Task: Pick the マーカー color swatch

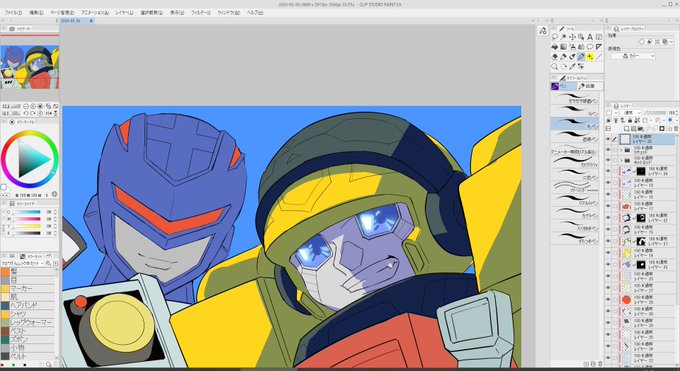Action: (x=28, y=289)
